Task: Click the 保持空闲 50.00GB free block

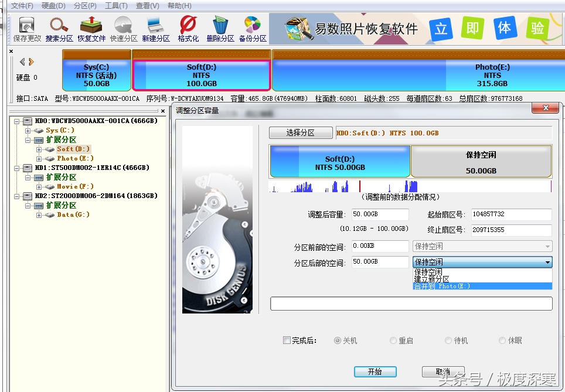Action: coord(481,161)
